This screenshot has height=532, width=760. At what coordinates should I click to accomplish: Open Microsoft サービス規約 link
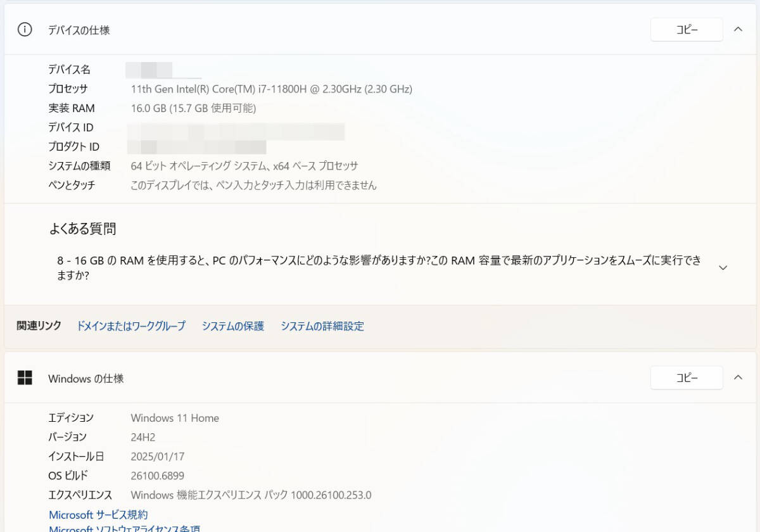pos(98,515)
